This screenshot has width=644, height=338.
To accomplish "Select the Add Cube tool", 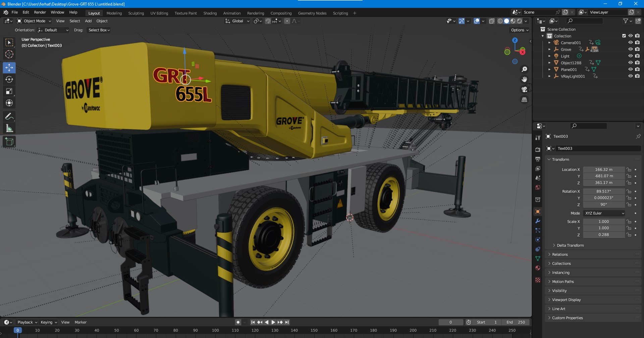I will coord(9,142).
